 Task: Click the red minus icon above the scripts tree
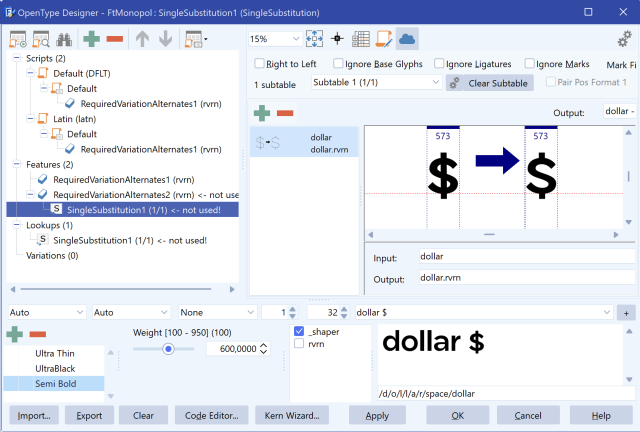click(117, 40)
